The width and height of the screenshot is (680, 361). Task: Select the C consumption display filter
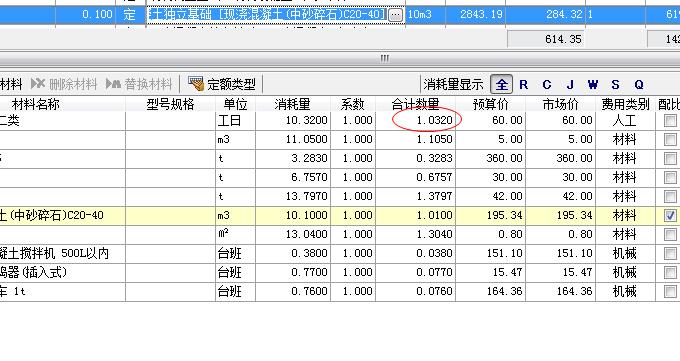coord(546,85)
